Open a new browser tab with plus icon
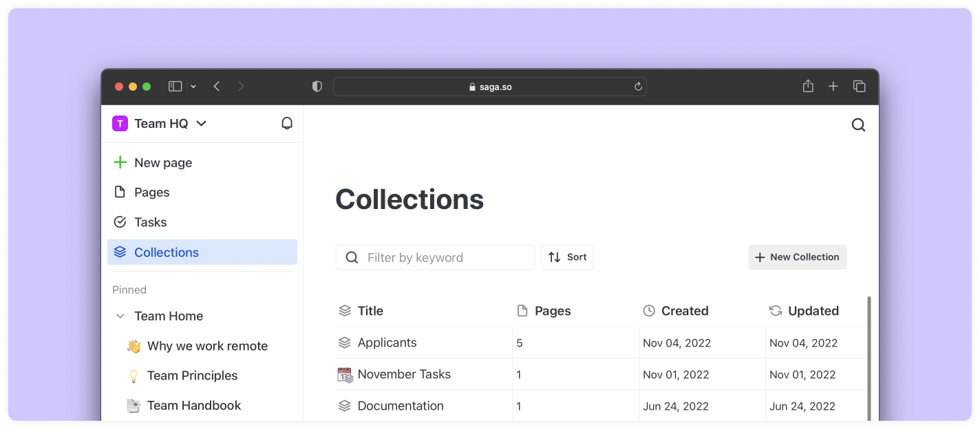This screenshot has width=980, height=429. pyautogui.click(x=833, y=87)
